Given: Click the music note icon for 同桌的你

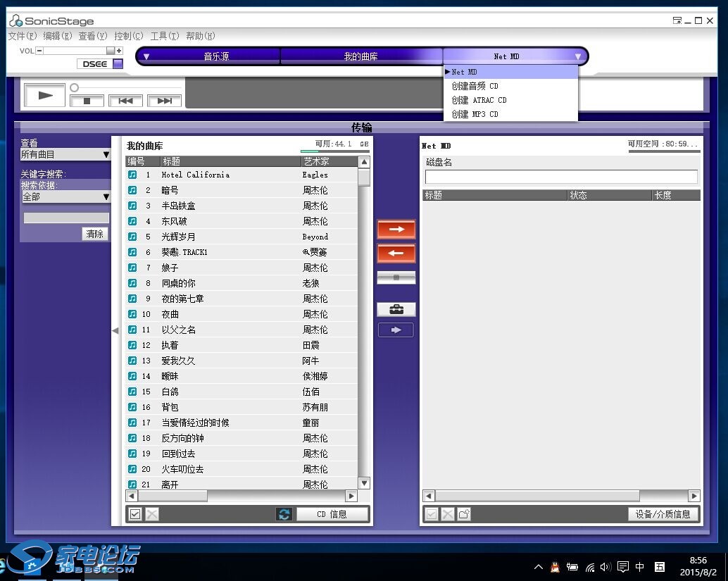Looking at the screenshot, I should pyautogui.click(x=132, y=283).
